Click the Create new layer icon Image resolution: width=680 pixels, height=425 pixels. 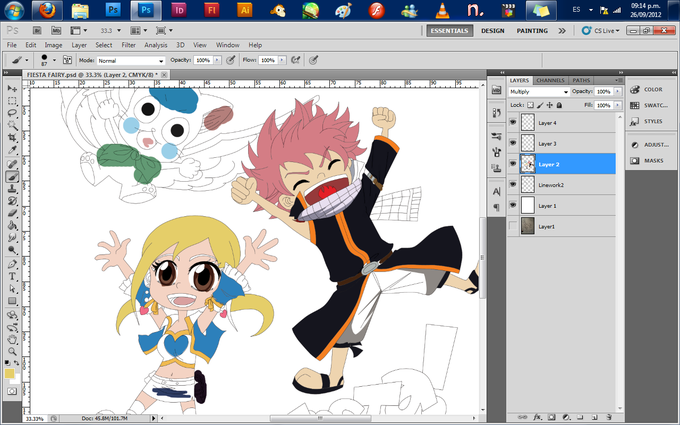pos(594,417)
